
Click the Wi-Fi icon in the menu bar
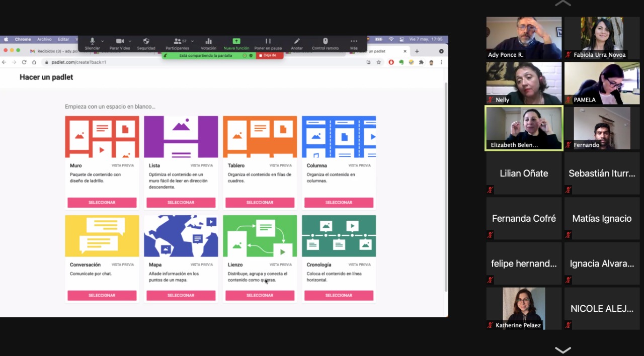391,39
